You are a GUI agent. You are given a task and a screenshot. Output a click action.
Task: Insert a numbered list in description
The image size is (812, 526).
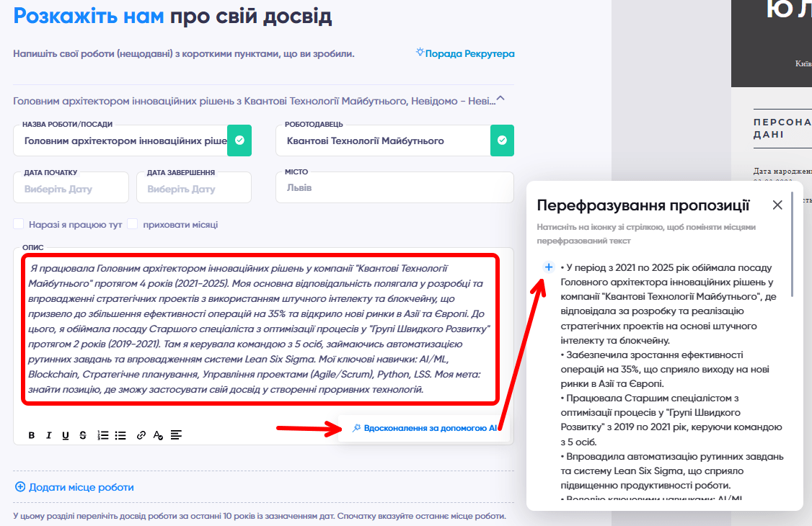coord(103,435)
